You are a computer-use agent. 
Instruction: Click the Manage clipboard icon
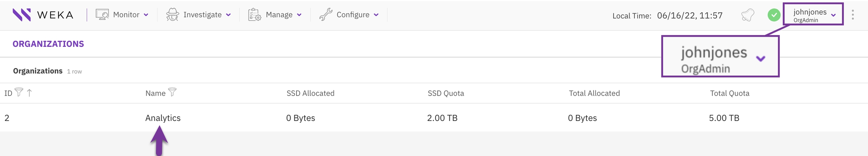tap(255, 15)
